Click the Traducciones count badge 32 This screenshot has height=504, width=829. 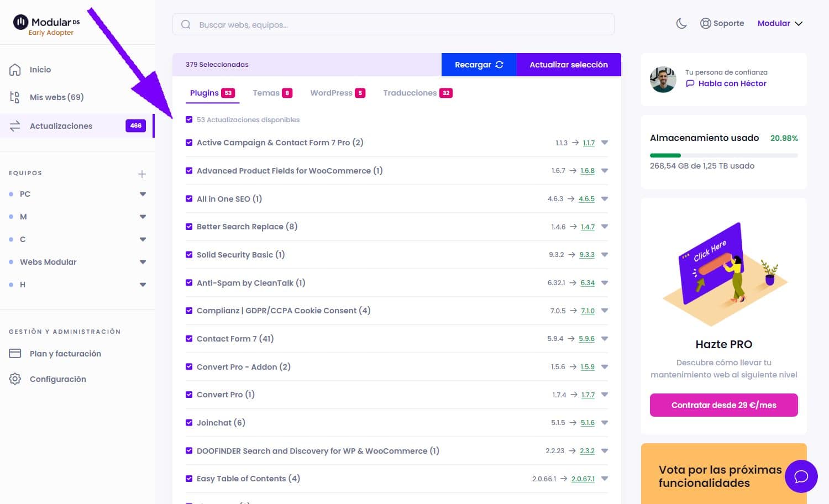coord(446,93)
